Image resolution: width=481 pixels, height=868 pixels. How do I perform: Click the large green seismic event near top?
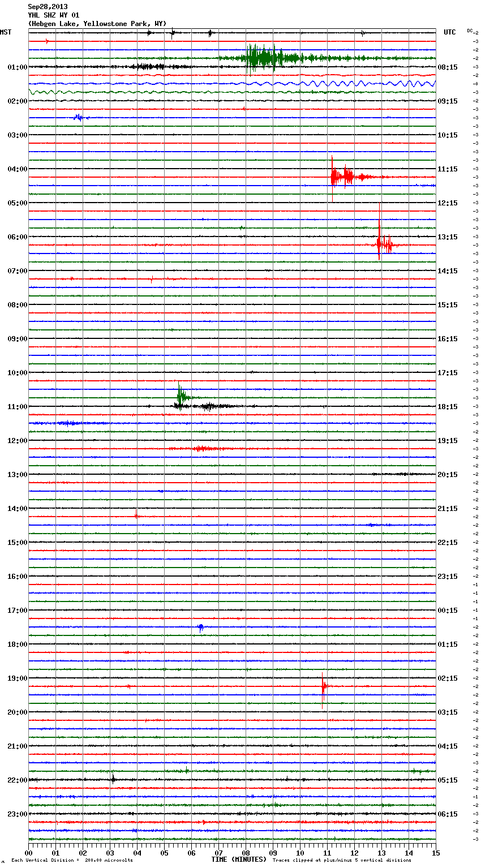272,58
